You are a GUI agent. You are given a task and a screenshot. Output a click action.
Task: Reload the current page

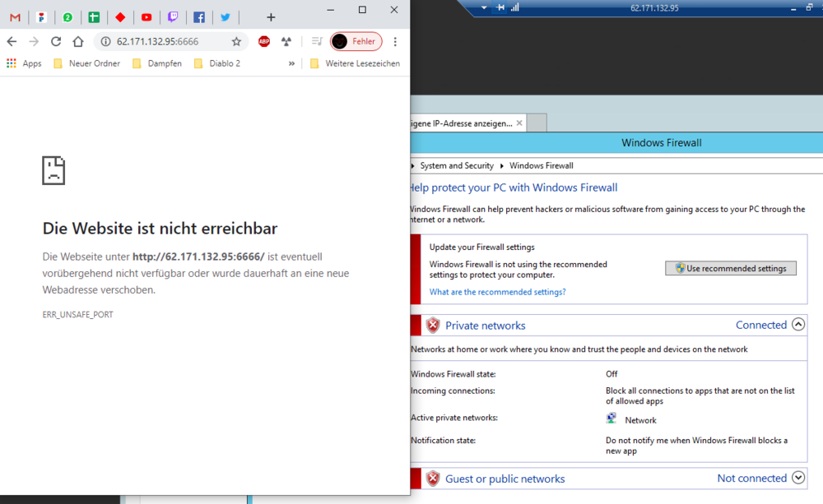pos(56,41)
